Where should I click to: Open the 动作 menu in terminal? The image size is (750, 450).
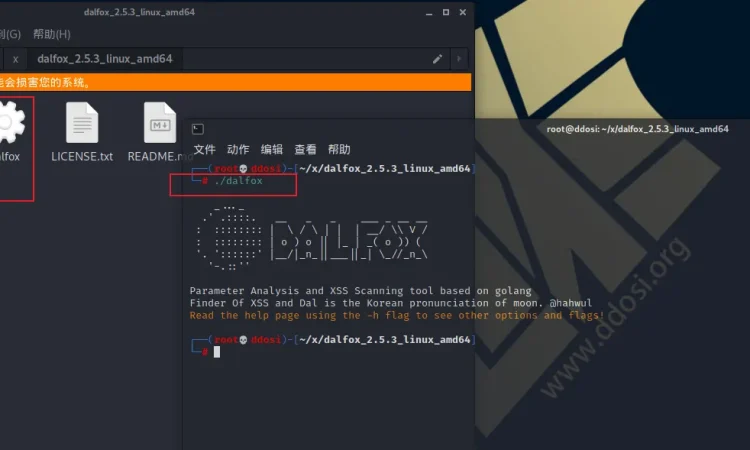[238, 150]
